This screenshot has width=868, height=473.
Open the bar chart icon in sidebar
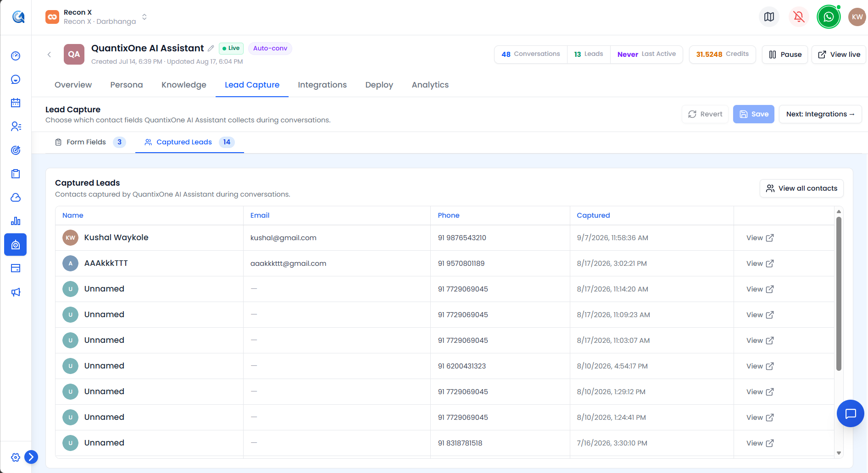16,221
